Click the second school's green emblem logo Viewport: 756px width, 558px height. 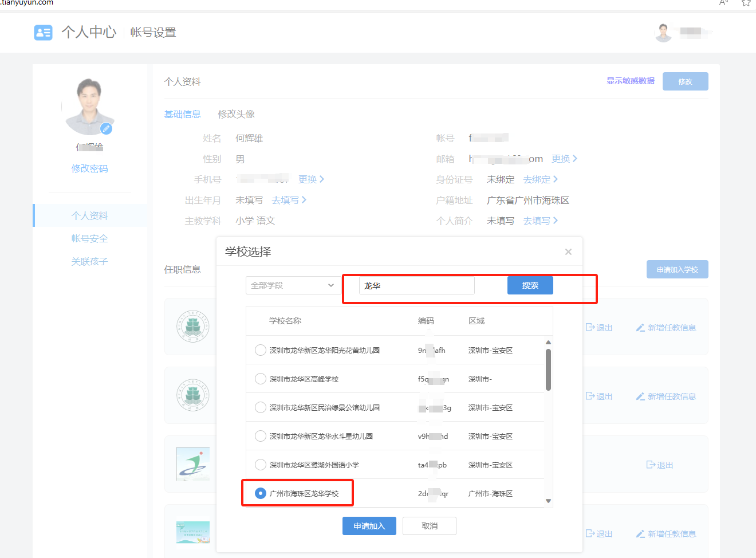(x=193, y=395)
